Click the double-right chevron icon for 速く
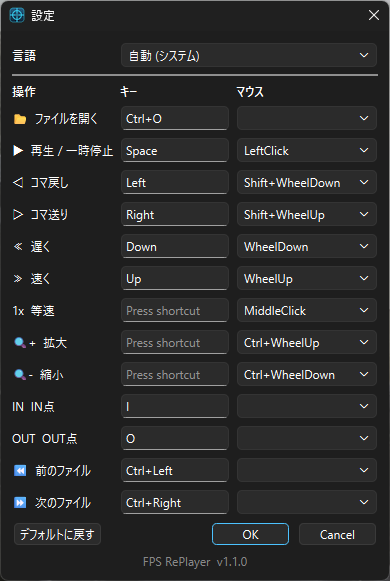This screenshot has height=581, width=390. coord(18,279)
